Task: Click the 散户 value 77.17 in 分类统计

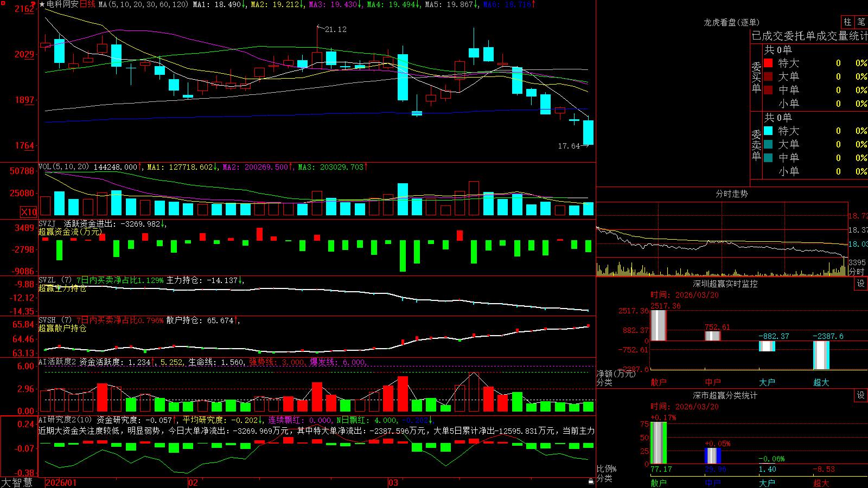Action: (x=661, y=469)
